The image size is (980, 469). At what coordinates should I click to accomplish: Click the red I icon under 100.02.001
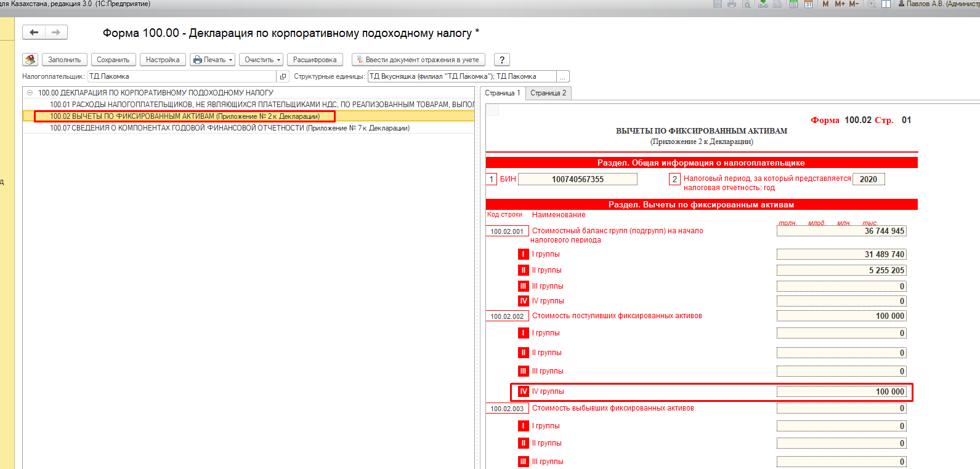pyautogui.click(x=524, y=254)
